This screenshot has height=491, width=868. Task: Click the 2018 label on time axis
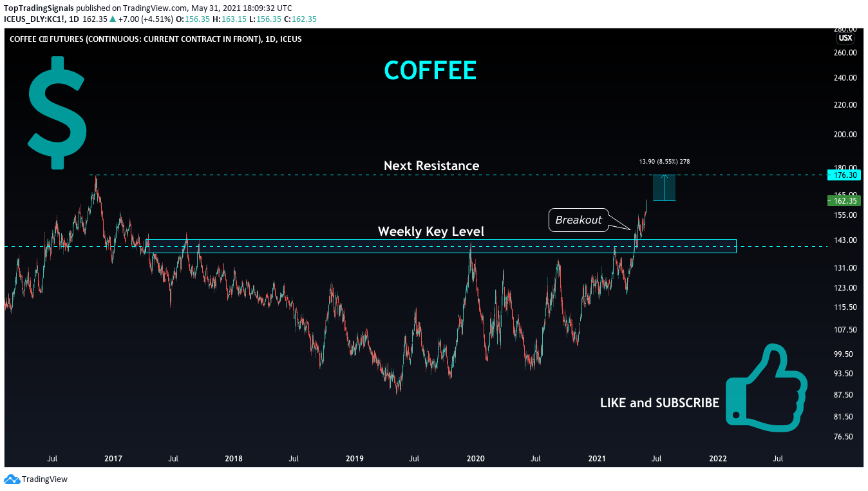[234, 459]
